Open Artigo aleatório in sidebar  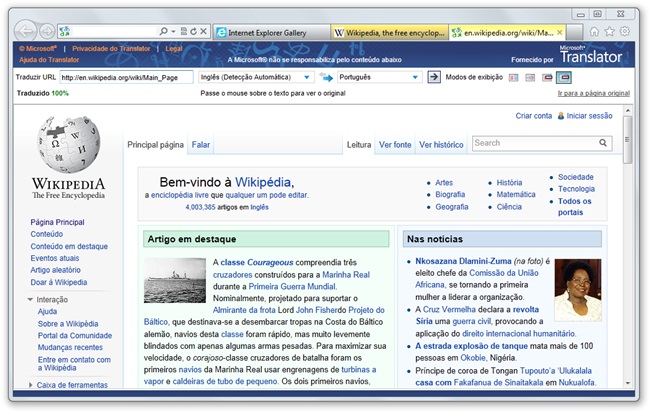pyautogui.click(x=56, y=270)
